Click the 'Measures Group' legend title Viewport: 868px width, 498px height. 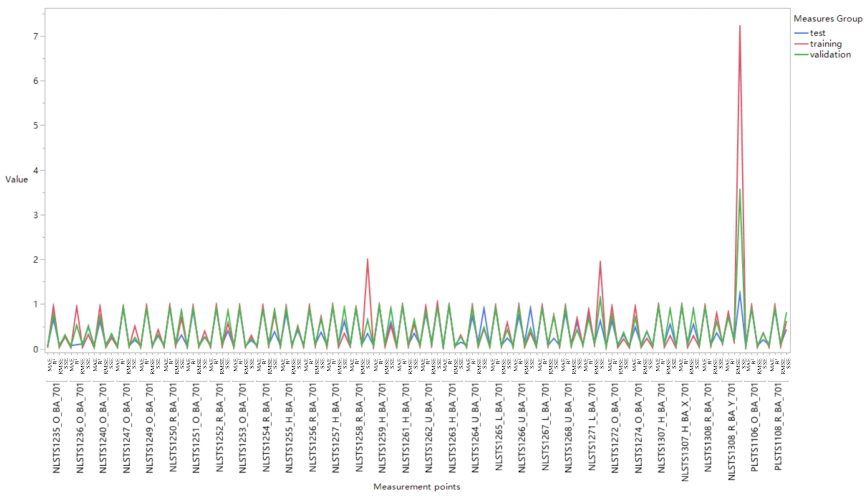pyautogui.click(x=828, y=19)
